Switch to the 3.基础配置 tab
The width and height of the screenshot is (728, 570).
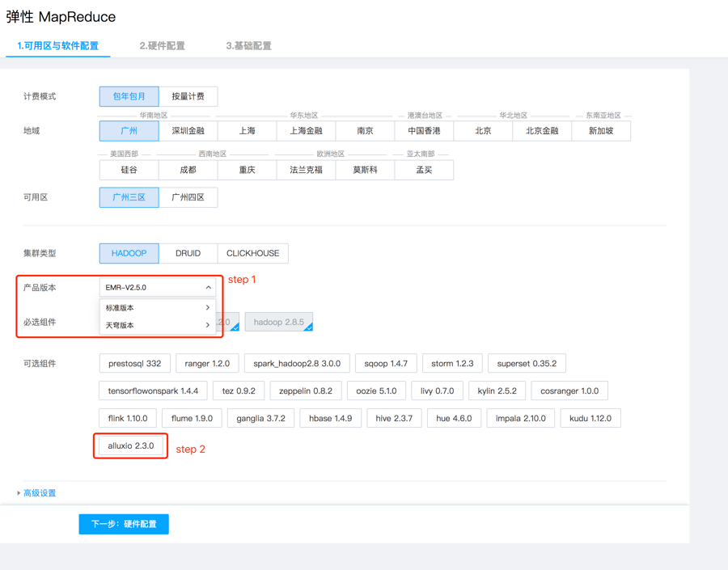point(248,46)
